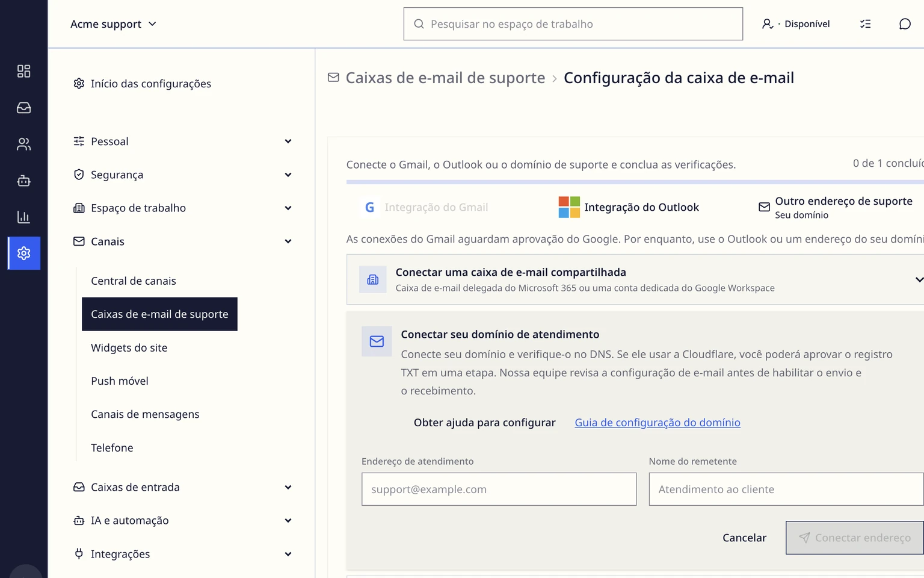Focus the workspace search field
Screen dimensions: 924x578
tap(573, 24)
